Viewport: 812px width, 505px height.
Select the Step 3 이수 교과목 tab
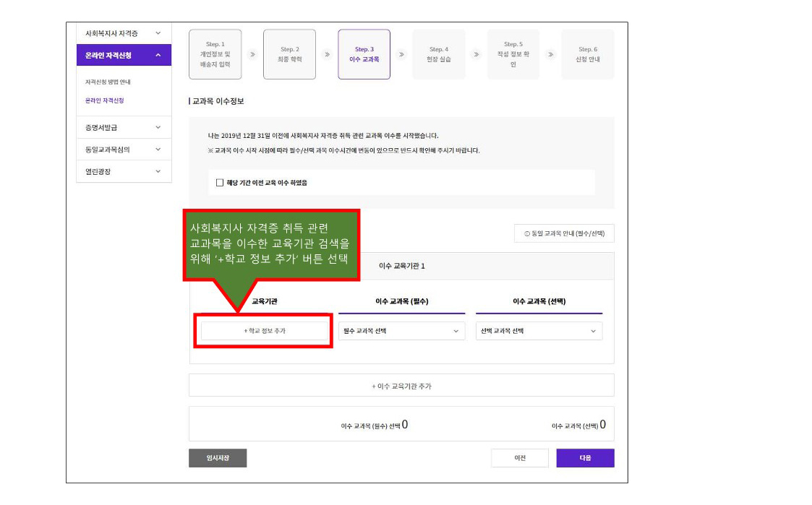[364, 54]
